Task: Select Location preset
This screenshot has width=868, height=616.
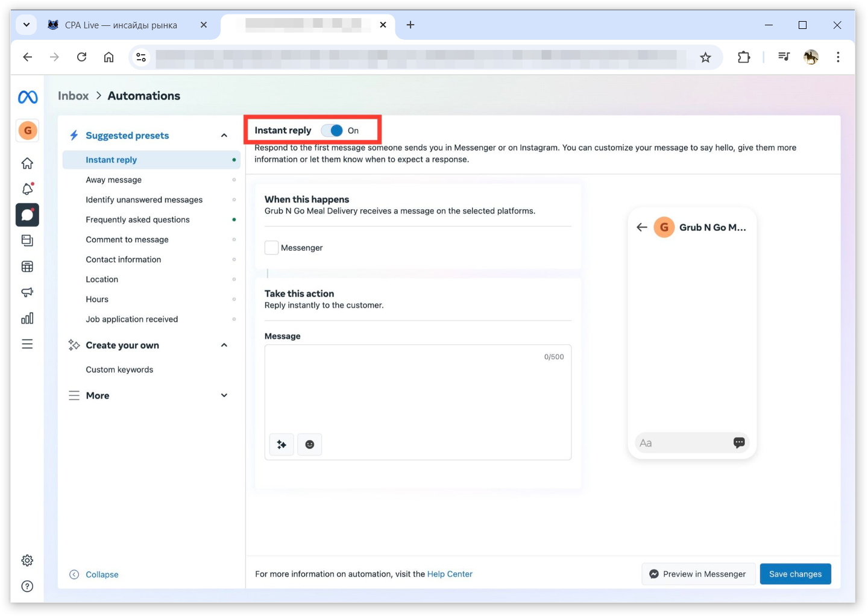Action: pyautogui.click(x=151, y=279)
